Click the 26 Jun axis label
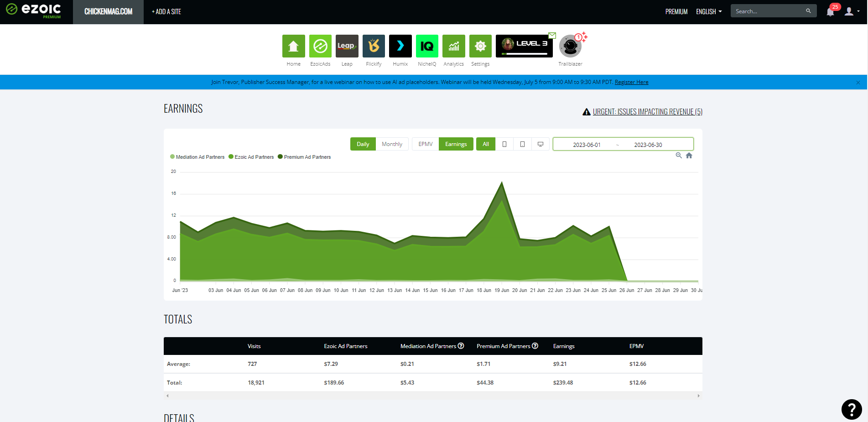 point(627,290)
